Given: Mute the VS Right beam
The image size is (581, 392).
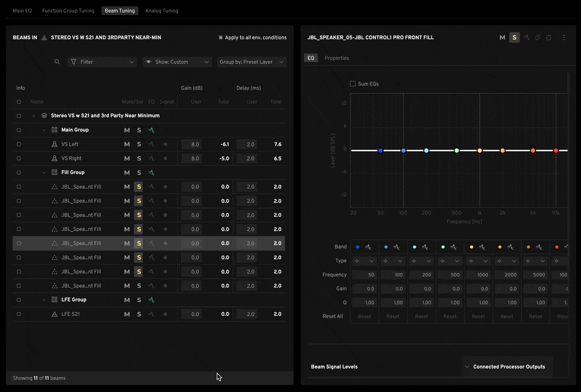Looking at the screenshot, I should [127, 158].
